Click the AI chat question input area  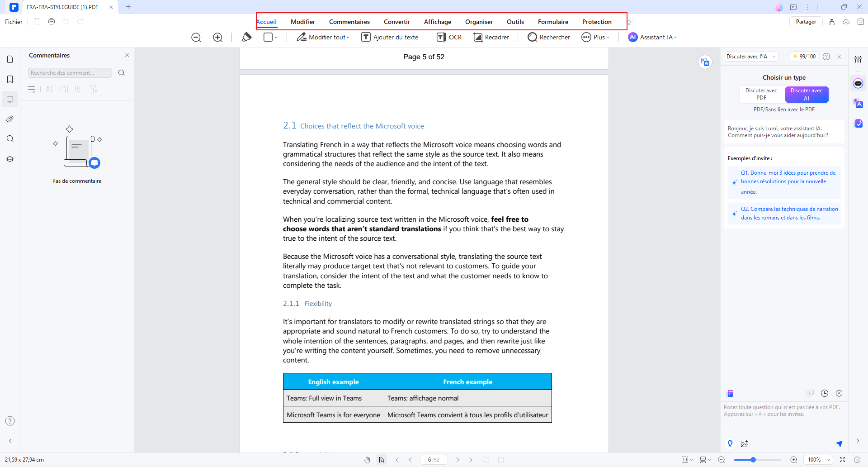[x=784, y=419]
